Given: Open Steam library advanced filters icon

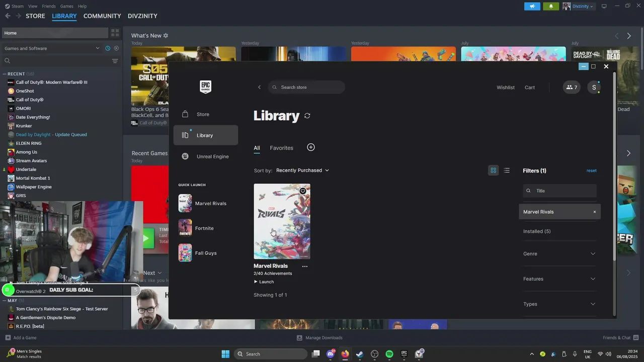Looking at the screenshot, I should pos(115,61).
